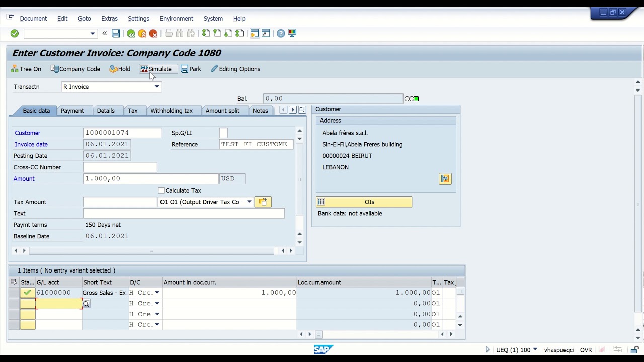Click the horizontal scrollbar under Basic data
The width and height of the screenshot is (644, 362).
coord(151,250)
